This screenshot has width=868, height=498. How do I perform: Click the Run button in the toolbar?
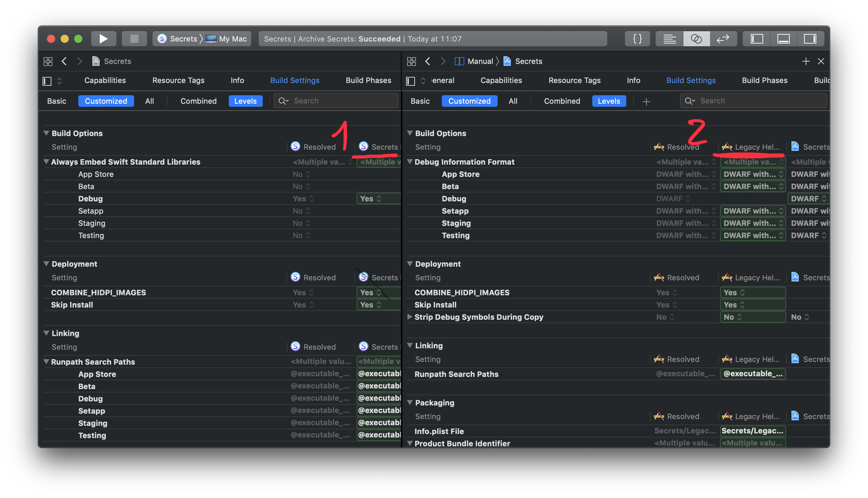[x=103, y=38]
